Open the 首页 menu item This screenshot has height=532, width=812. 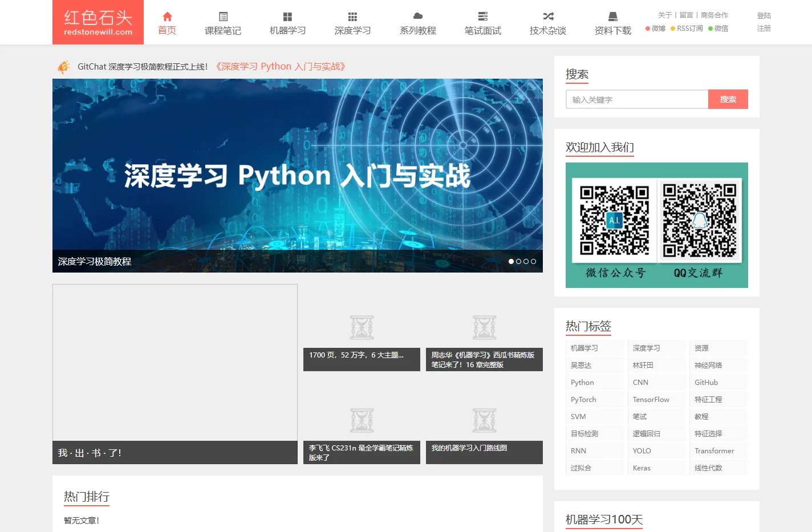(167, 30)
